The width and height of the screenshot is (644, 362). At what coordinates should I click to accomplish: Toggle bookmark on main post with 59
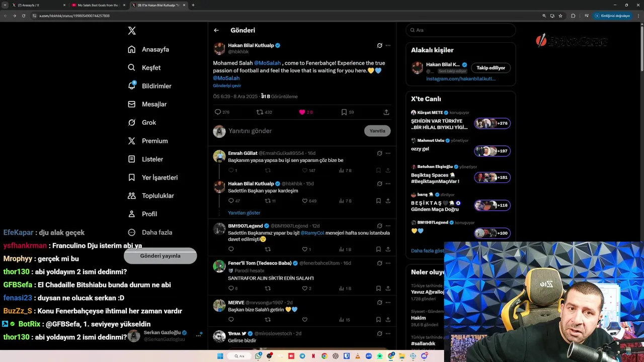pos(344,112)
